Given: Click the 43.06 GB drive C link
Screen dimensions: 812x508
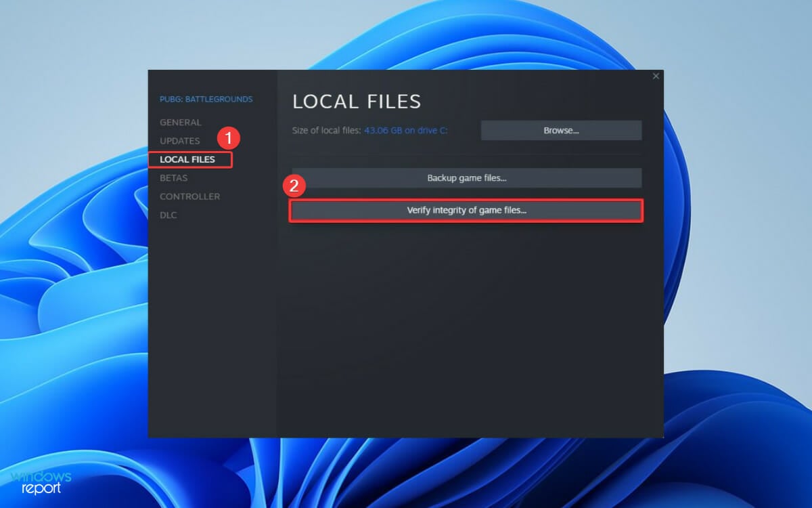Looking at the screenshot, I should pyautogui.click(x=407, y=130).
